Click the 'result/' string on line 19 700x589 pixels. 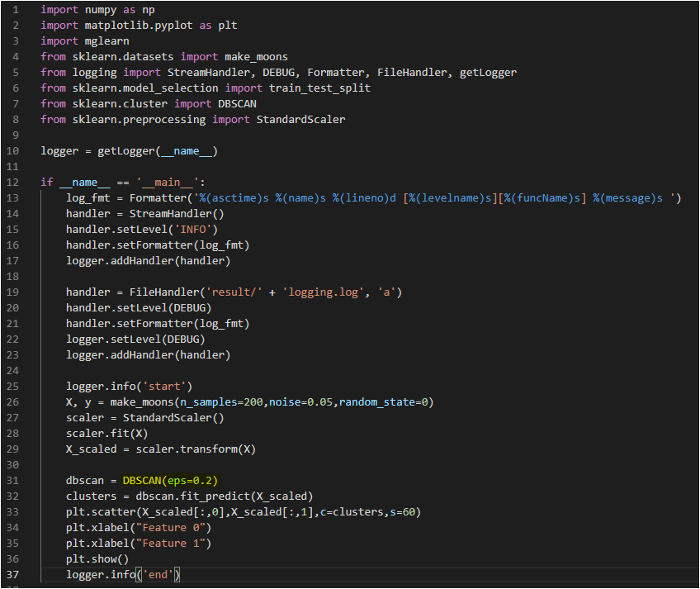(234, 292)
